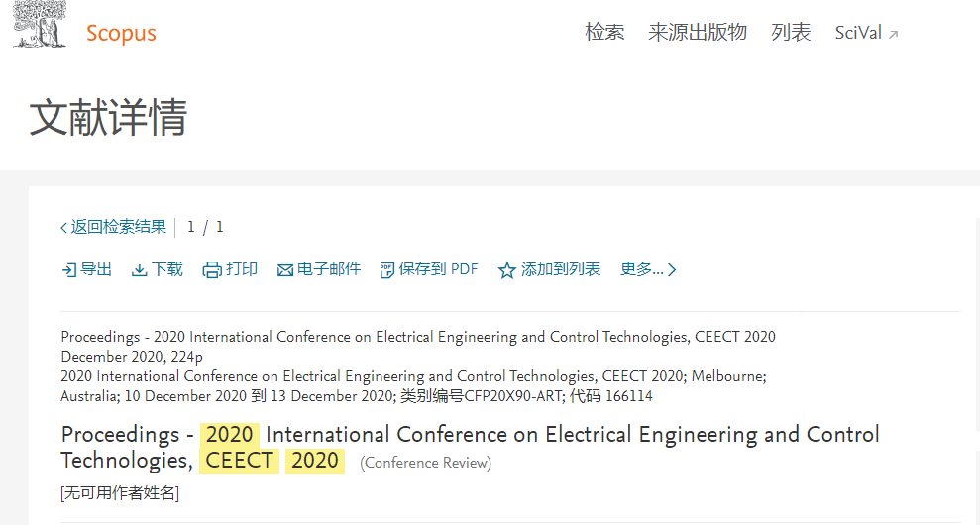Open the 来源出版物 menu item
Viewport: 980px width, 525px height.
point(698,32)
